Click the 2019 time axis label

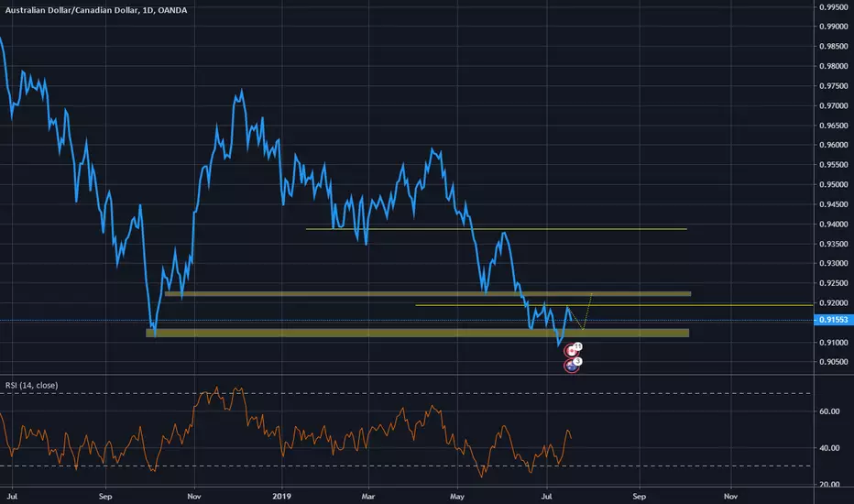pyautogui.click(x=281, y=497)
